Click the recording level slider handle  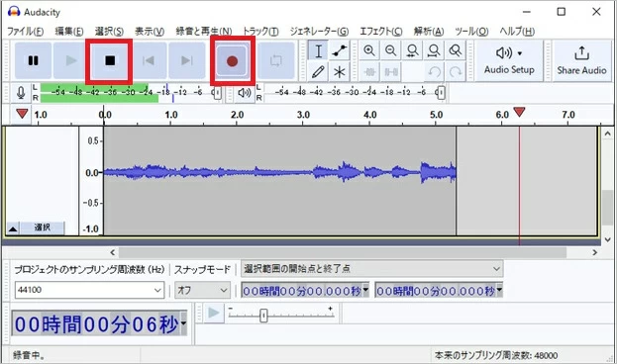(217, 93)
